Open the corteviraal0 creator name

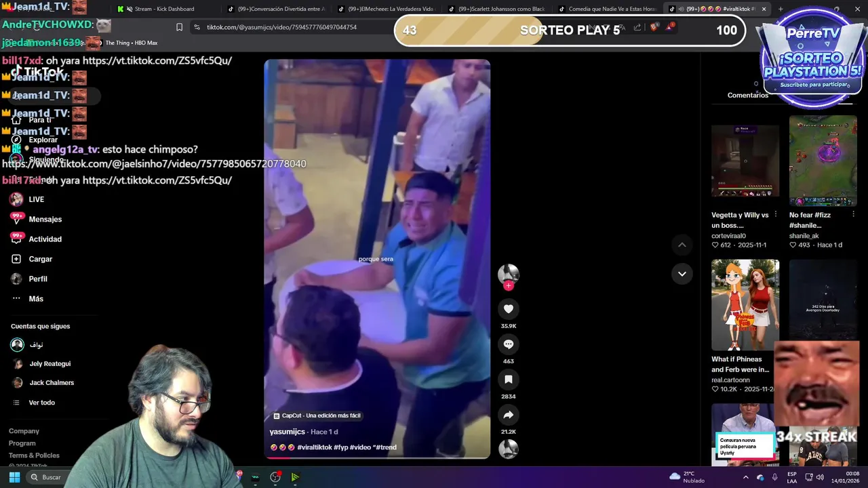coord(728,236)
